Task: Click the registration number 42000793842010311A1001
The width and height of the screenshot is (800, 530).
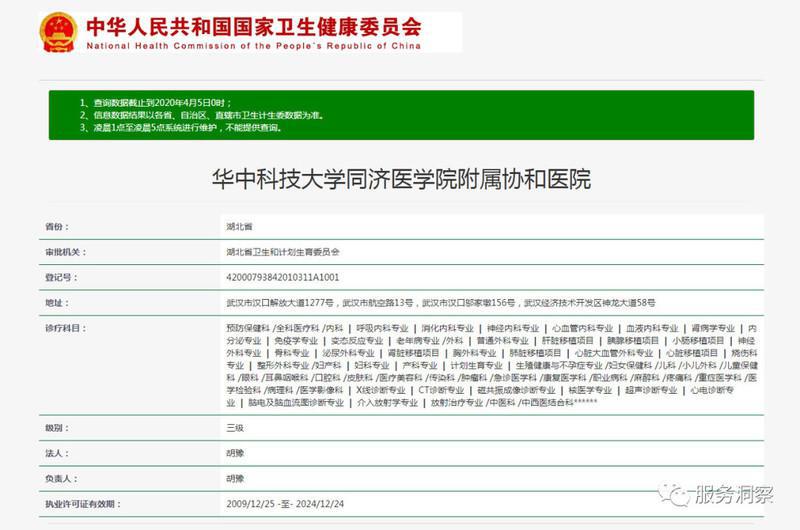Action: (x=284, y=276)
